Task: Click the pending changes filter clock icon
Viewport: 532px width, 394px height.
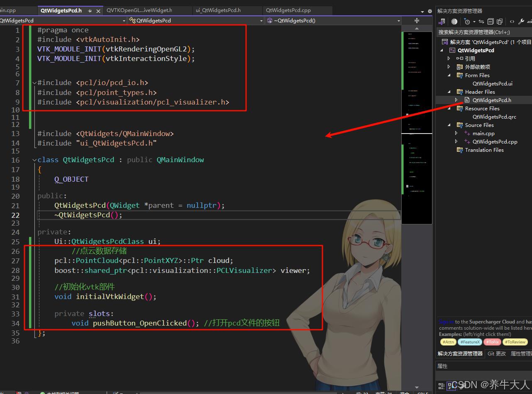Action: pos(467,22)
